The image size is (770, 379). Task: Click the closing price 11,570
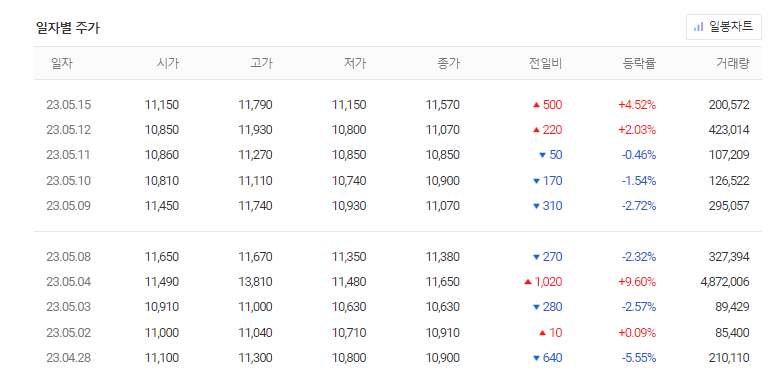[x=443, y=105]
